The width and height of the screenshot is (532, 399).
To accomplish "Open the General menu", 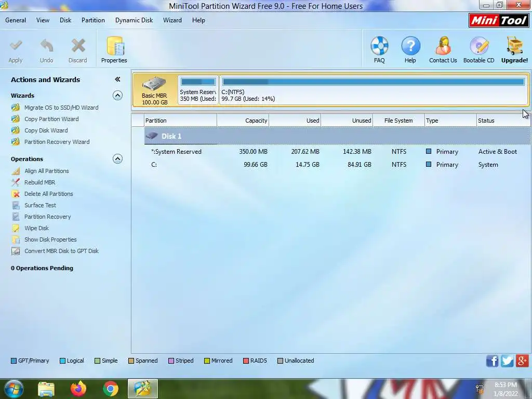I will [x=16, y=20].
